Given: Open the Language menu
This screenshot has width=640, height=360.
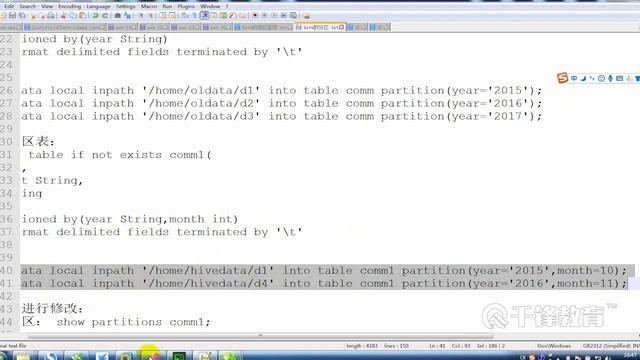Looking at the screenshot, I should click(x=98, y=6).
